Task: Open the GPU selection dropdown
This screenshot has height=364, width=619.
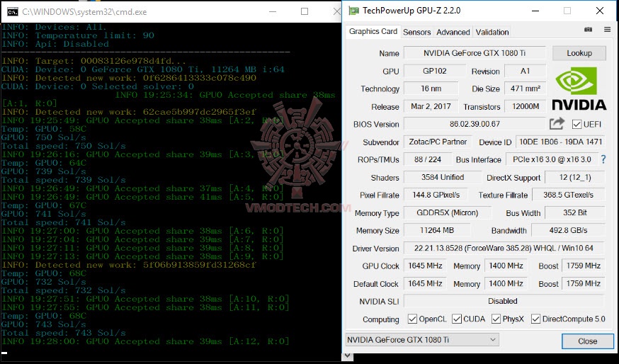Action: tap(422, 340)
